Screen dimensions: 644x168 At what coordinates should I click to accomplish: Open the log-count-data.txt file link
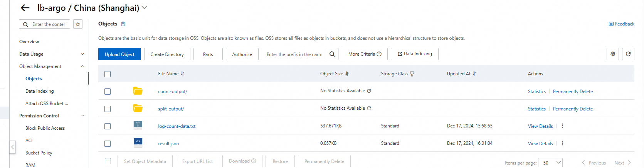pyautogui.click(x=177, y=126)
